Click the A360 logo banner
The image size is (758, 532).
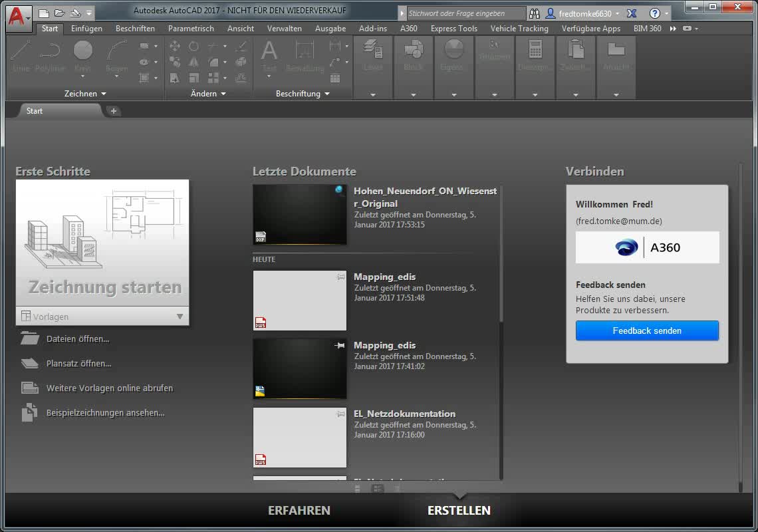[647, 247]
